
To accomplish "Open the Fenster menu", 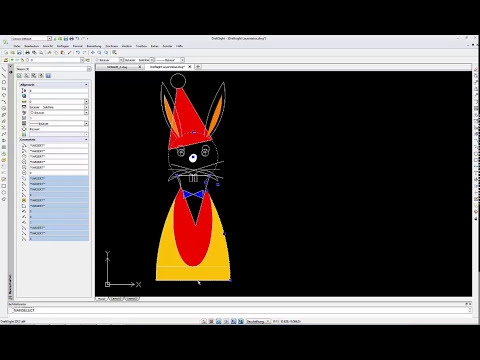I will coord(167,46).
